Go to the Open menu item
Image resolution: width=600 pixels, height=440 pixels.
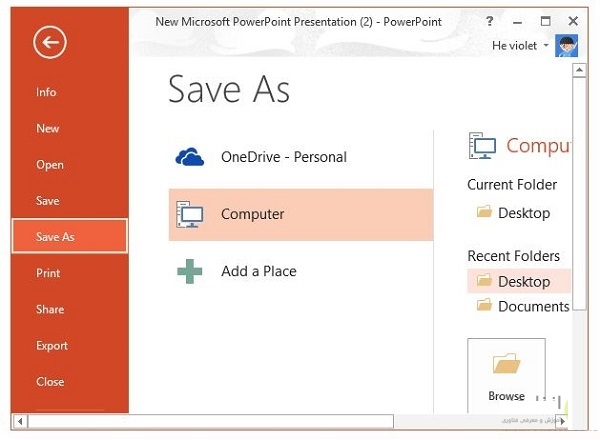tap(50, 165)
